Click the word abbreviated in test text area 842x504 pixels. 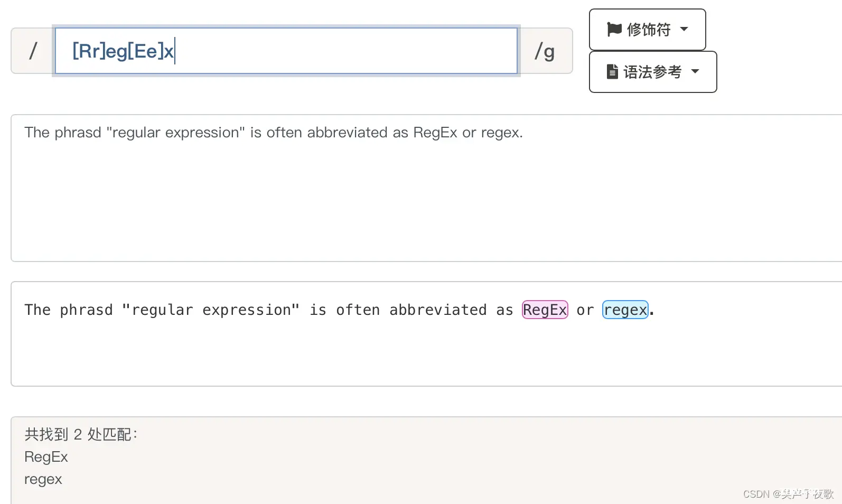point(348,132)
